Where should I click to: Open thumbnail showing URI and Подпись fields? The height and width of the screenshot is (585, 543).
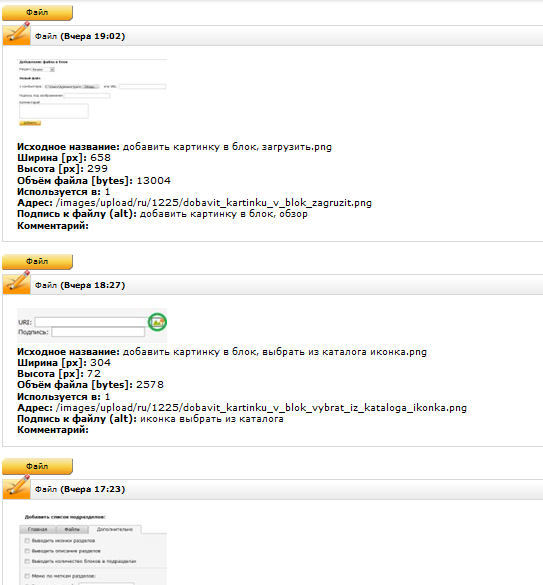pos(92,326)
